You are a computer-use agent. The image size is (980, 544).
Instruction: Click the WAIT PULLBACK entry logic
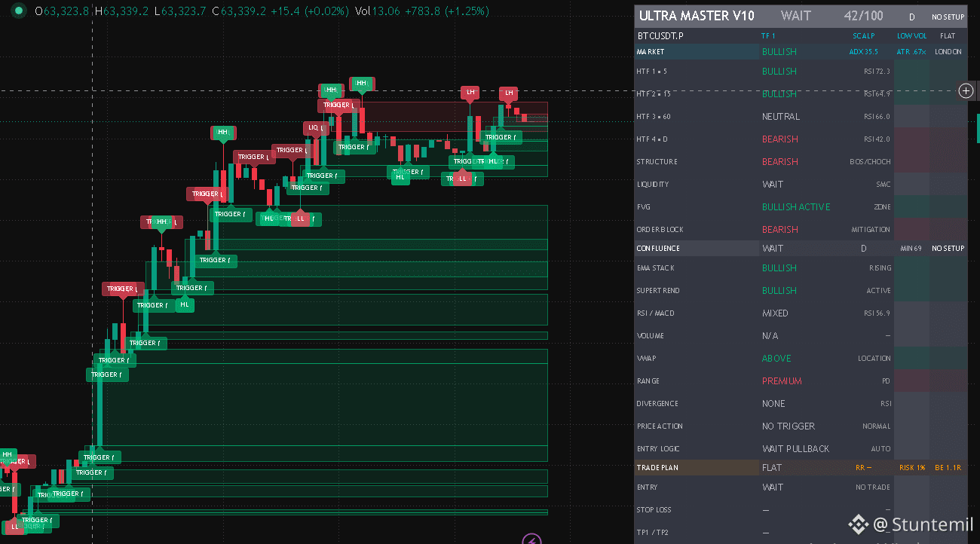[795, 449]
